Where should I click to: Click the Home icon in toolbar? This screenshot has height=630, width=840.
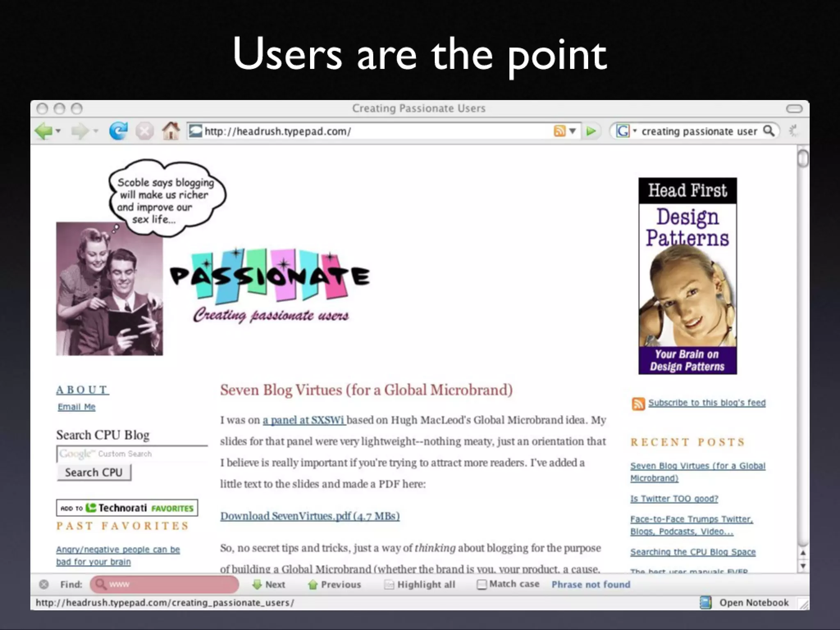coord(171,131)
